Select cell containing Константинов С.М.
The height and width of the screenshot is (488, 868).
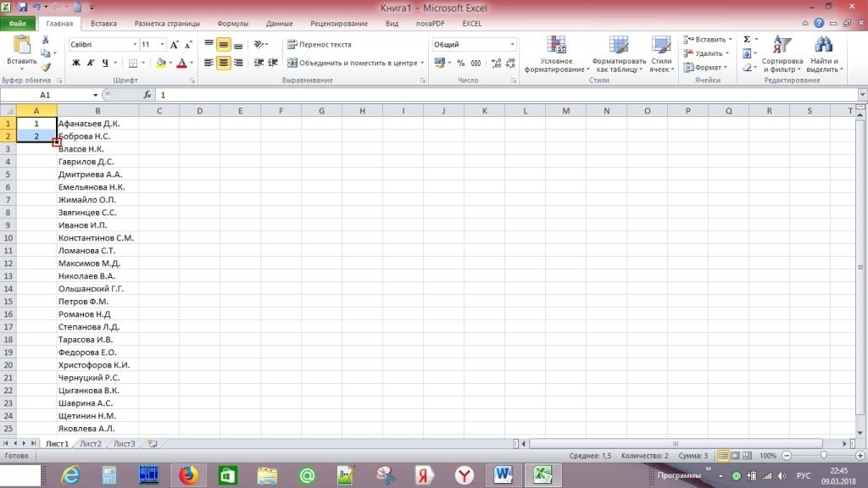pyautogui.click(x=97, y=238)
